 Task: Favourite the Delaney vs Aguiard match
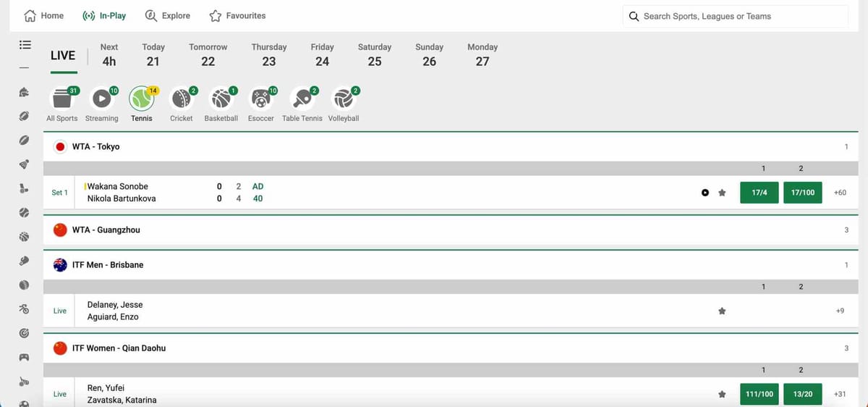722,311
